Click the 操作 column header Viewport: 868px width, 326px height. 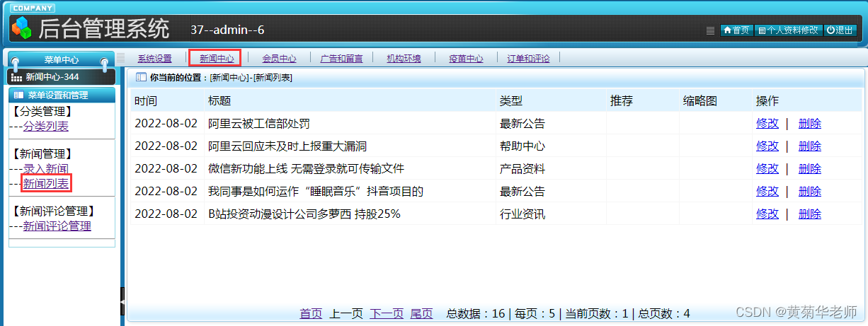(767, 101)
